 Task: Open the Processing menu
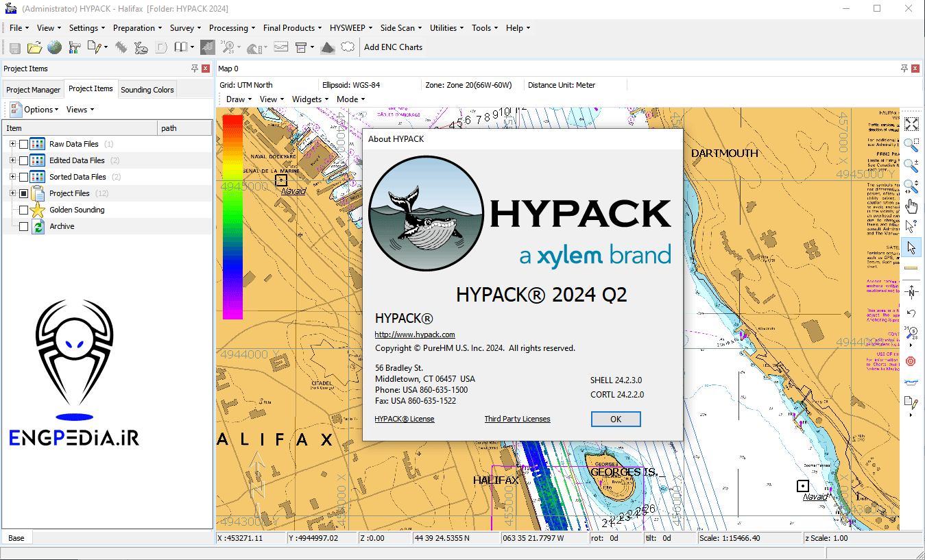click(232, 28)
